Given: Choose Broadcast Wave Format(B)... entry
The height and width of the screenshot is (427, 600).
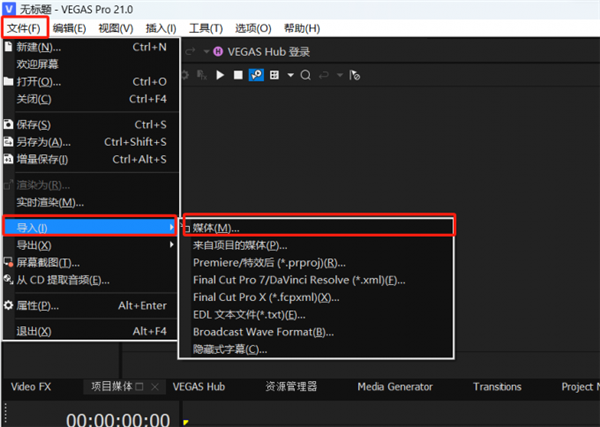Looking at the screenshot, I should pyautogui.click(x=317, y=332).
